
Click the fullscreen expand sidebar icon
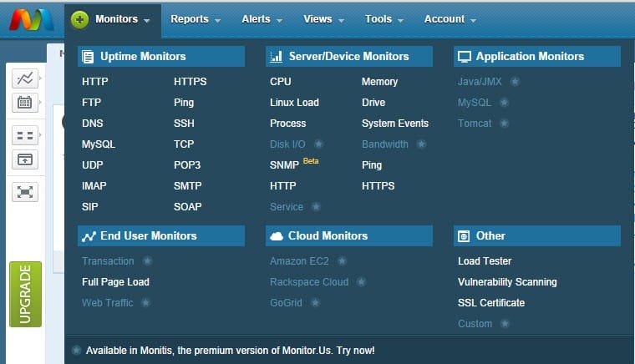pos(25,192)
